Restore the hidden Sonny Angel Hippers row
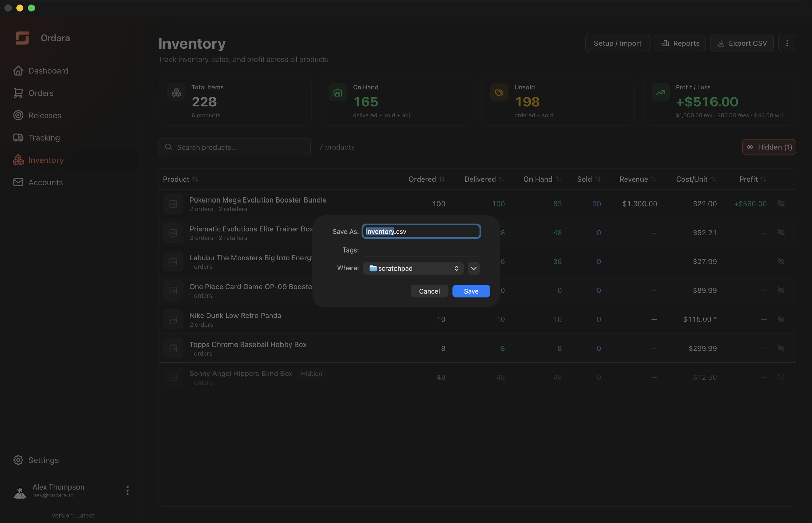812x523 pixels. 781,377
